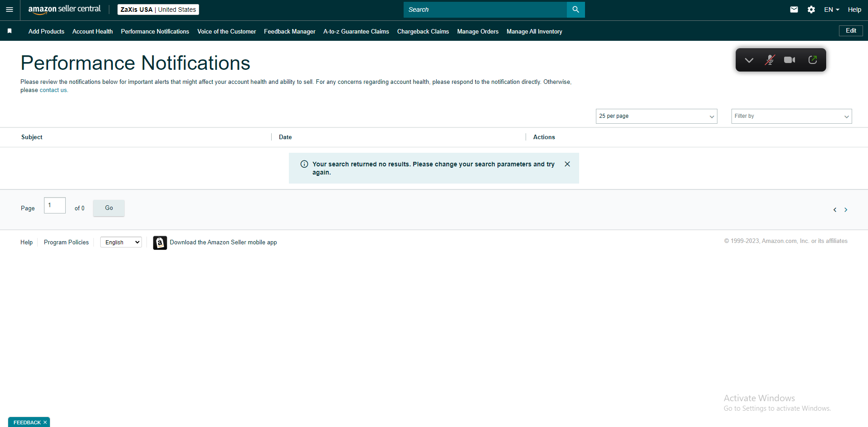Open the Filter by dropdown
Image resolution: width=868 pixels, height=427 pixels.
pos(791,116)
